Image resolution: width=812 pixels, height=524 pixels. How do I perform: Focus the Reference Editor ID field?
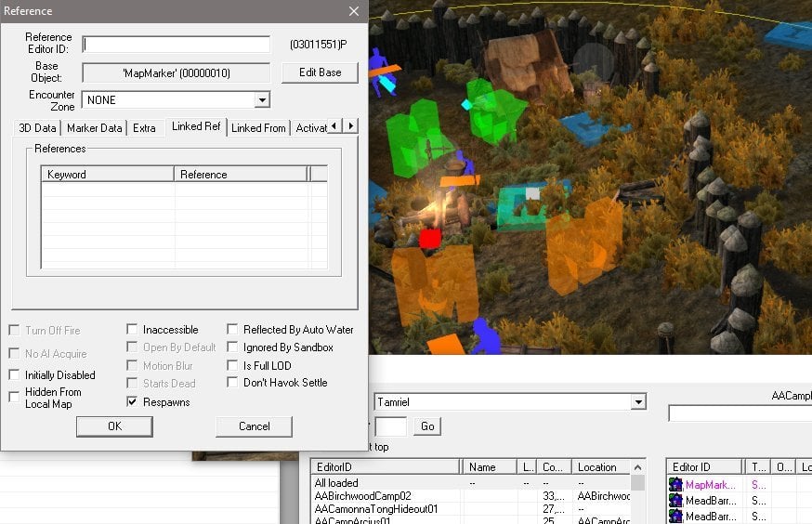click(177, 44)
